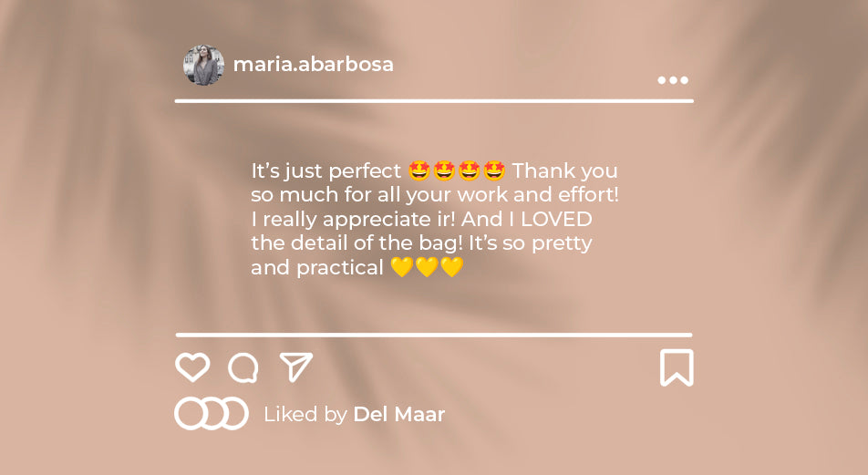Share post with paper plane icon
This screenshot has height=475, width=868.
[296, 367]
